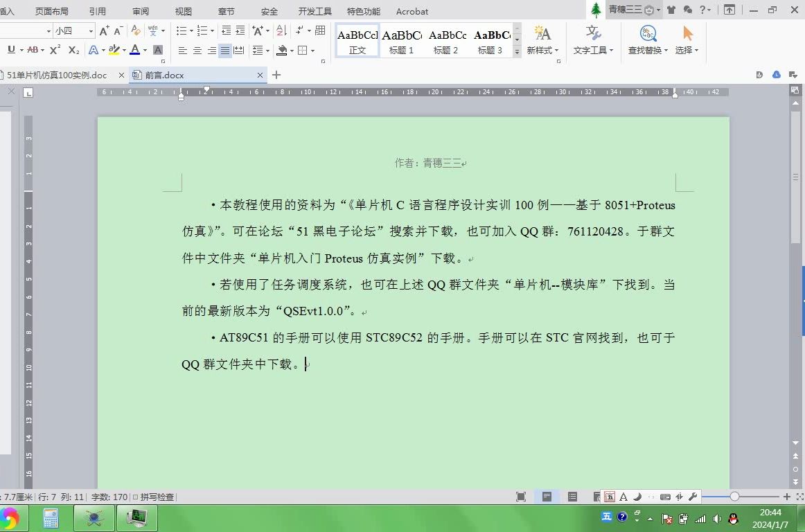805x532 pixels.
Task: Open the Acrobat ribbon tab
Action: coord(412,11)
